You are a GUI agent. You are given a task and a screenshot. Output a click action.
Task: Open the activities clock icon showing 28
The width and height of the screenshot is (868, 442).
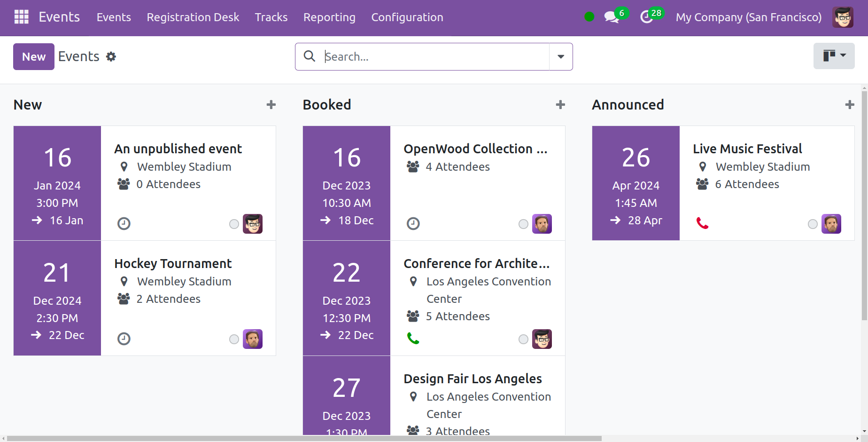(647, 17)
